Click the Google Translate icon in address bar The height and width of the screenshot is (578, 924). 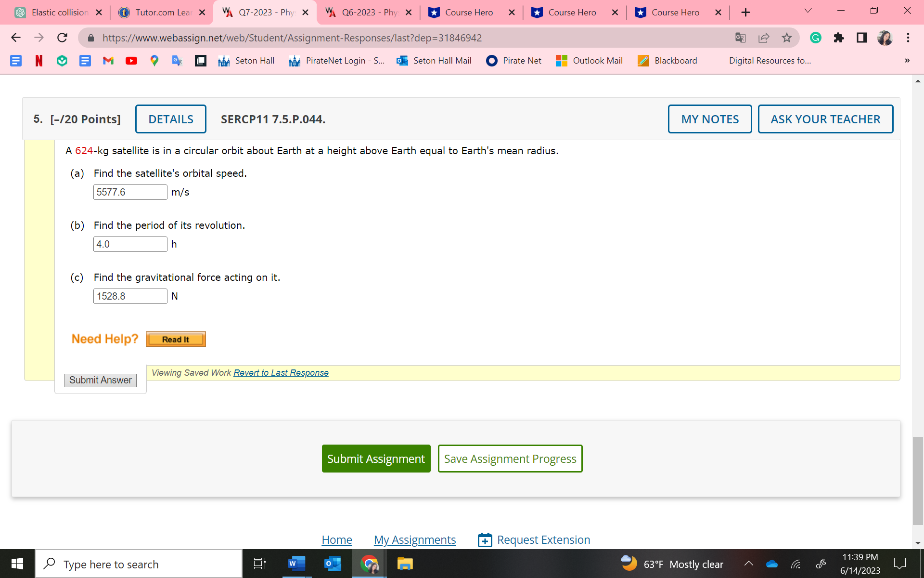click(741, 38)
